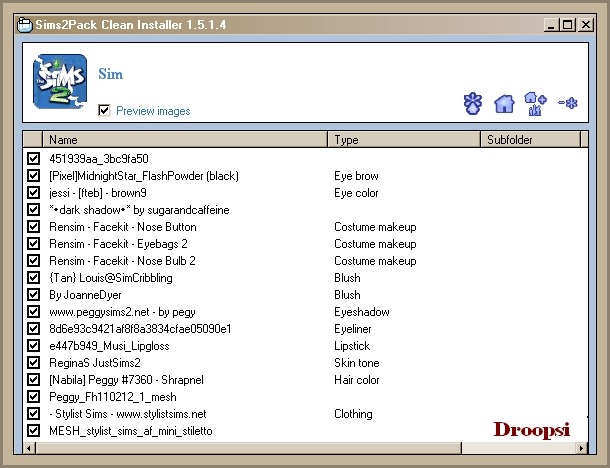This screenshot has width=610, height=468.
Task: Uncheck the 451939aa_3bc9fa50 checkbox
Action: [33, 158]
